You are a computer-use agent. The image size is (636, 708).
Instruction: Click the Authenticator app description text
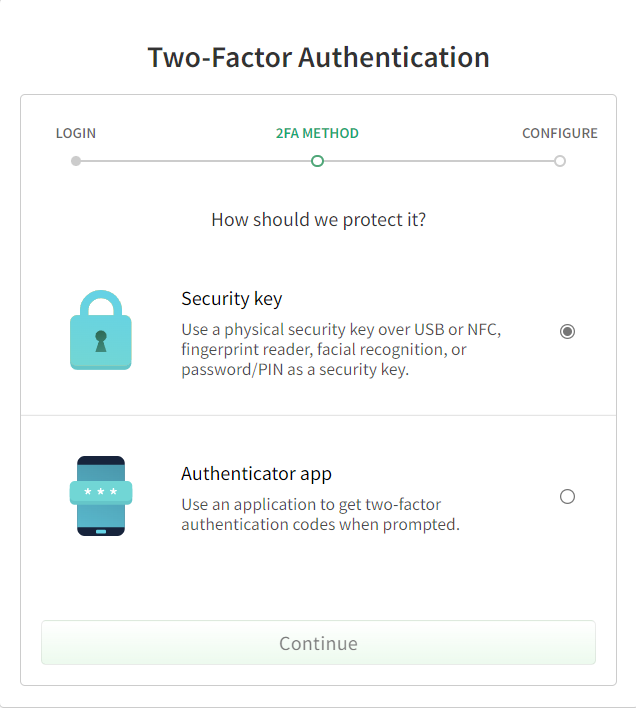pyautogui.click(x=320, y=514)
